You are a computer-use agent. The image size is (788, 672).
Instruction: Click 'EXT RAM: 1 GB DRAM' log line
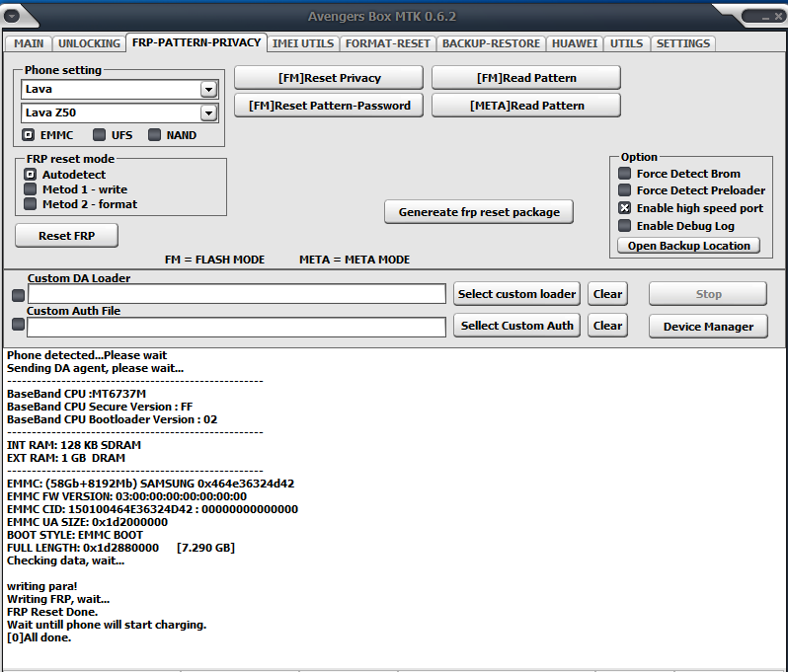[x=66, y=458]
